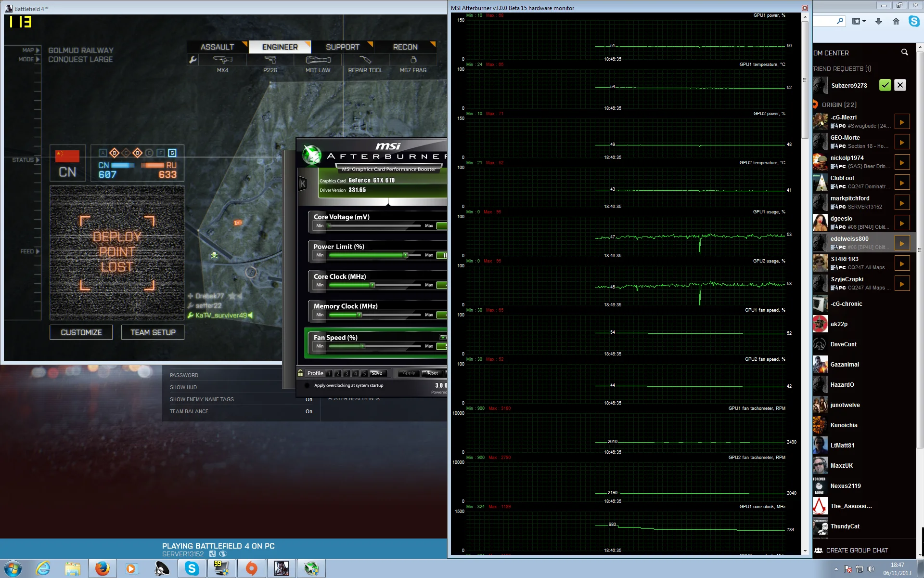Open the wrench loadout icon

click(x=192, y=60)
